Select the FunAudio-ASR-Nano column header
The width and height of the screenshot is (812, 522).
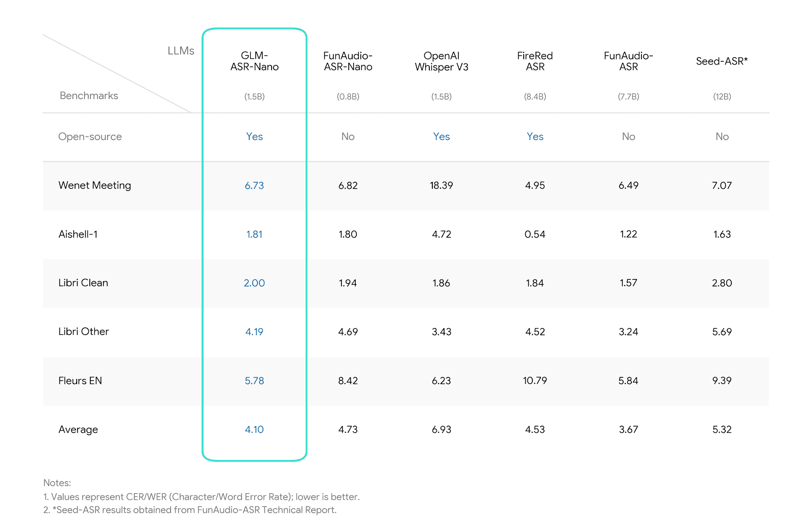coord(348,61)
